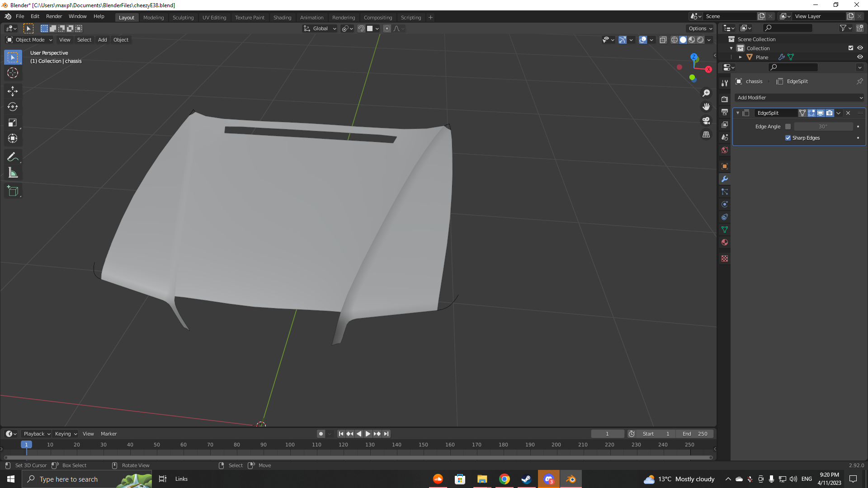
Task: Open the Object Mode dropdown
Action: tap(29, 40)
